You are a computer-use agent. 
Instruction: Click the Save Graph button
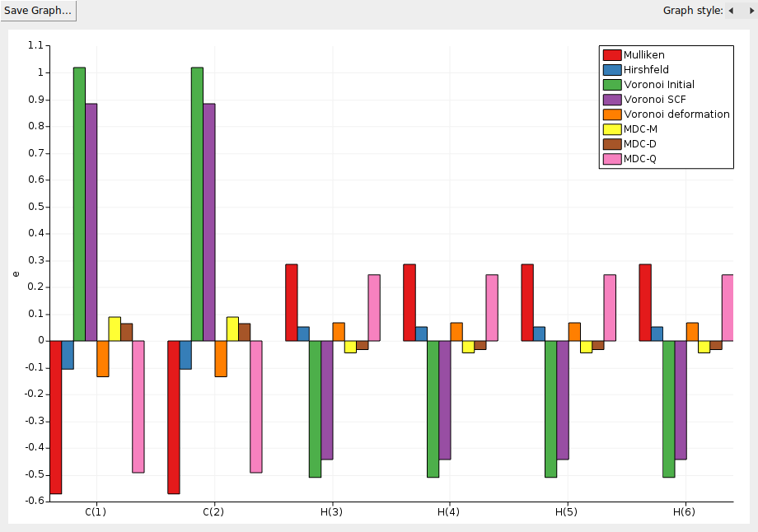(x=38, y=11)
